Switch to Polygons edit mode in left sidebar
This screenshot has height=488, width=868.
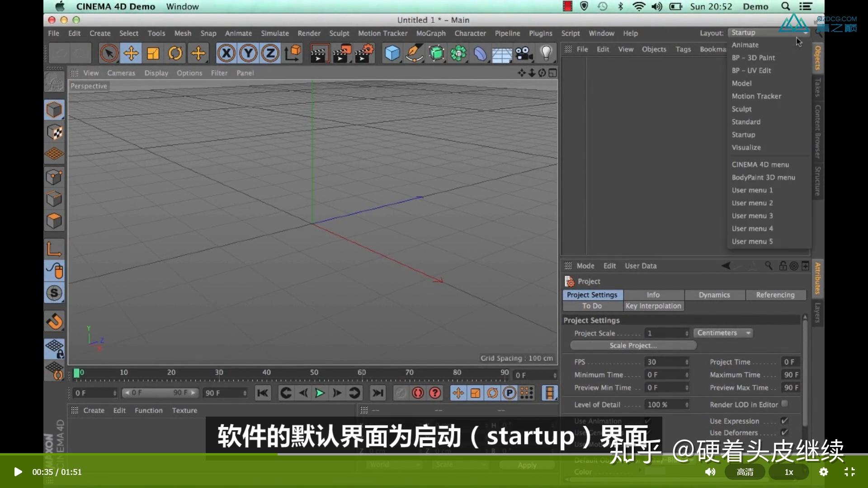[x=54, y=221]
